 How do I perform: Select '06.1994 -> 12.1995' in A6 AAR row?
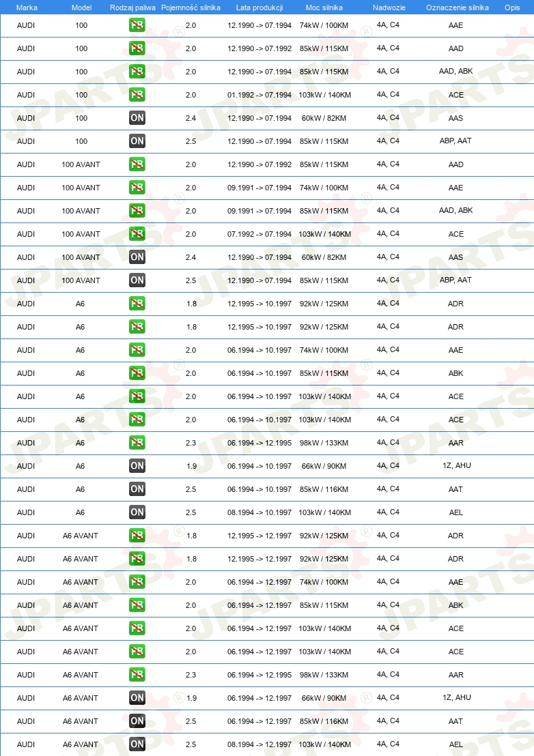(x=259, y=443)
